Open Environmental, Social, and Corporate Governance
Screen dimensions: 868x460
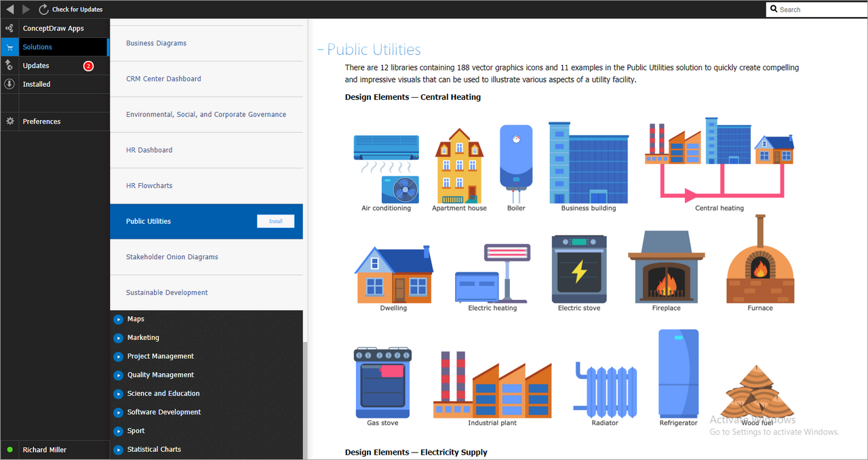click(x=206, y=115)
